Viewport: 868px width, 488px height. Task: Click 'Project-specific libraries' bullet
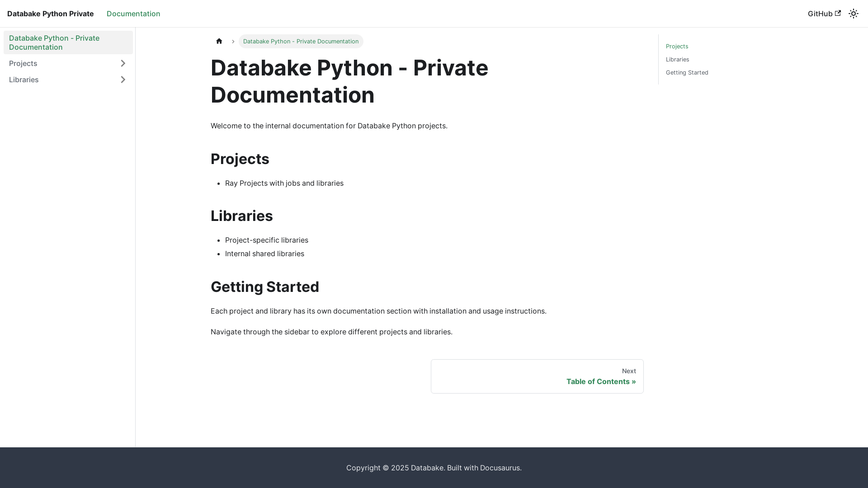click(267, 240)
